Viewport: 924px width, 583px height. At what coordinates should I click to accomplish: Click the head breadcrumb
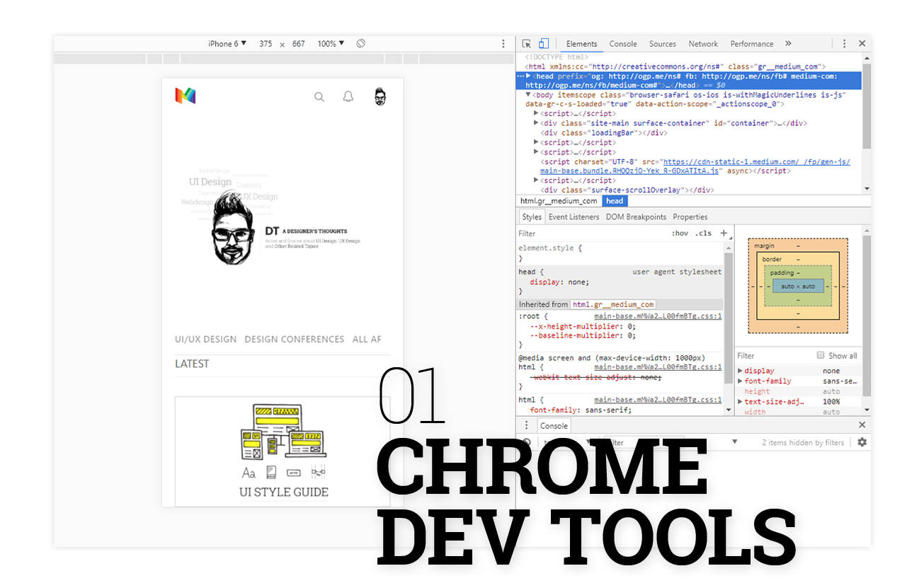click(615, 201)
